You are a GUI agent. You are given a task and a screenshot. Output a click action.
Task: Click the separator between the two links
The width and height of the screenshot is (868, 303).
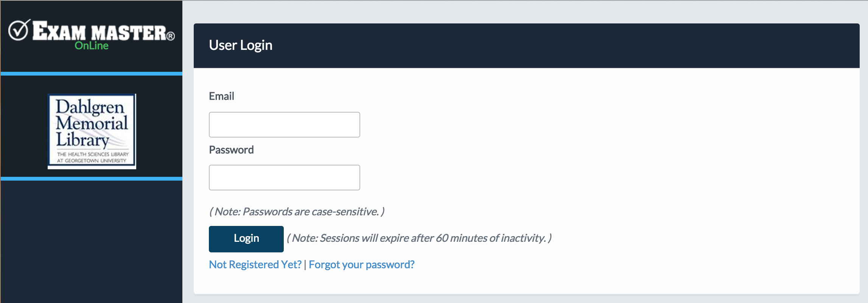pos(306,264)
